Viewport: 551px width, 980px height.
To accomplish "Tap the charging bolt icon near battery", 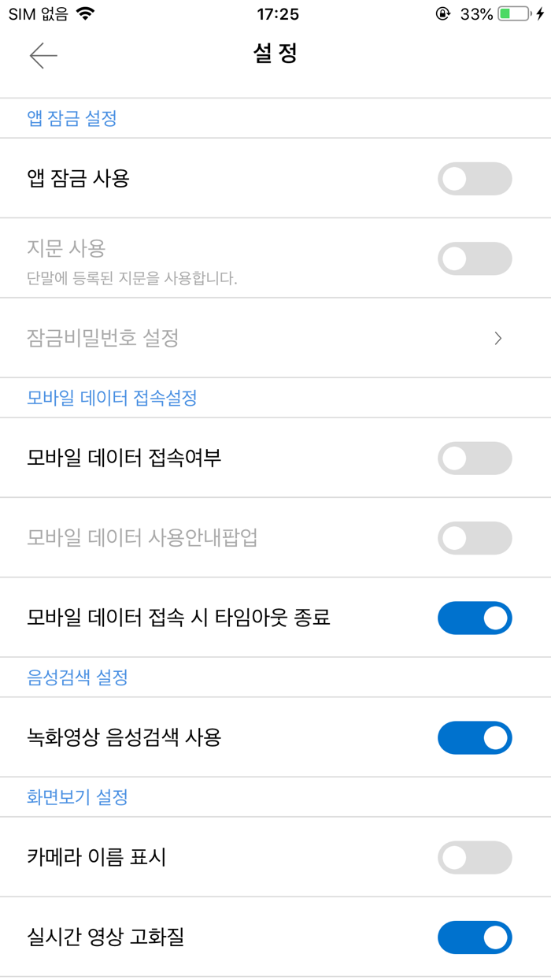I will coord(540,13).
